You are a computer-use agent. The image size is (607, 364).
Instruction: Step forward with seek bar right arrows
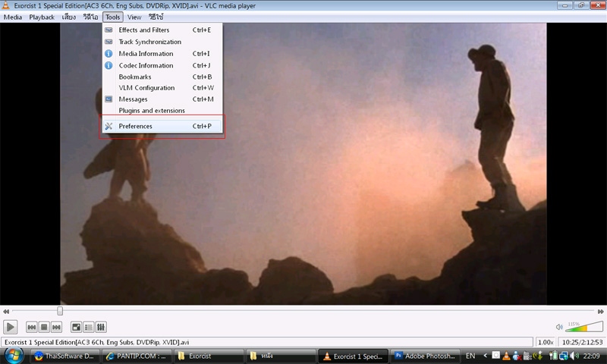coord(601,312)
